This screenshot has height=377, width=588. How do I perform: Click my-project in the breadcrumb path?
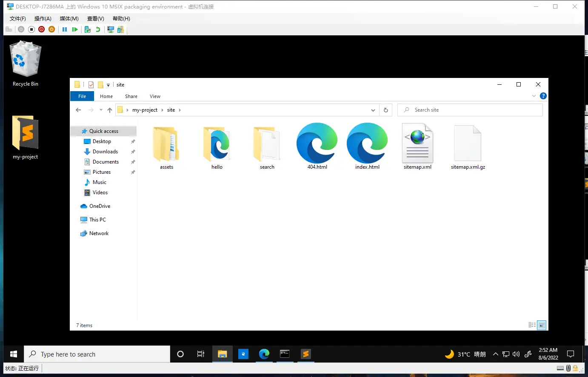click(145, 110)
